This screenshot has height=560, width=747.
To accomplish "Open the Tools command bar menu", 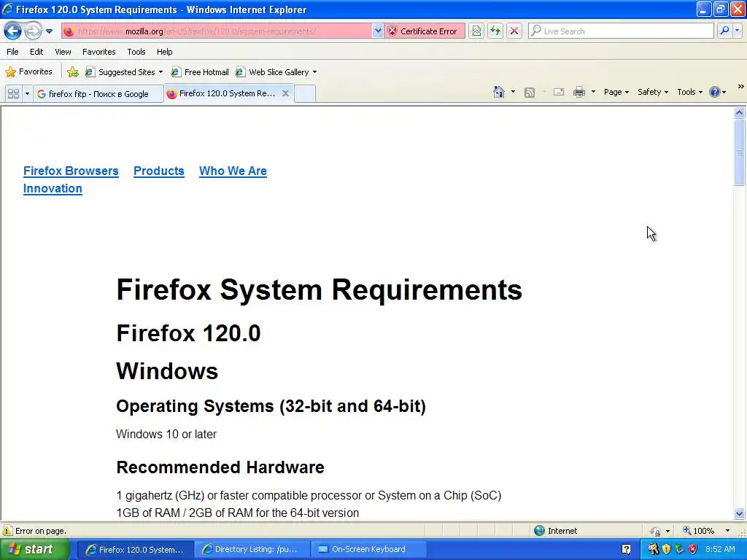I will [x=689, y=92].
